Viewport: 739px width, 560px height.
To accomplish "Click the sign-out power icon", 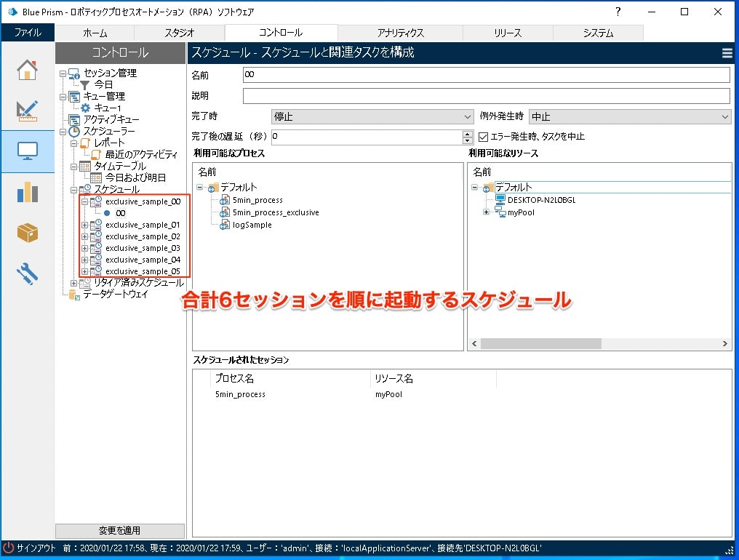I will 9,548.
